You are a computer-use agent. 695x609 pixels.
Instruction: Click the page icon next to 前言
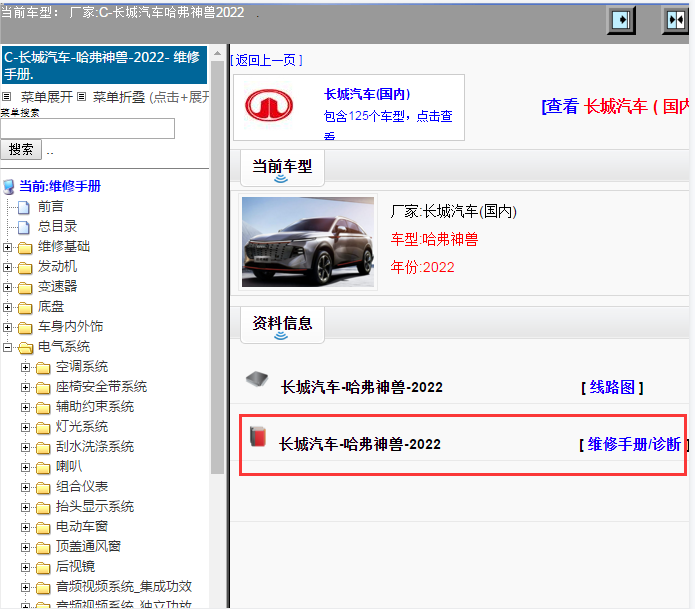click(x=23, y=207)
